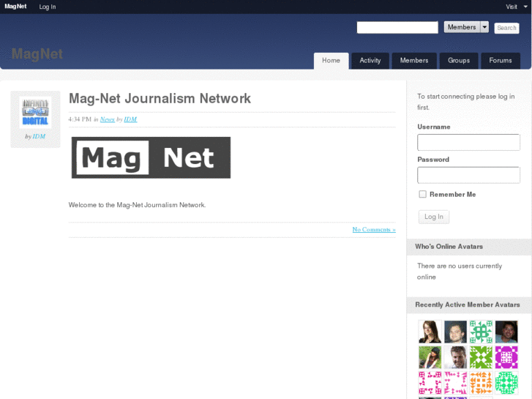Image resolution: width=532 pixels, height=399 pixels.
Task: Click the welcome message text
Action: pyautogui.click(x=137, y=205)
